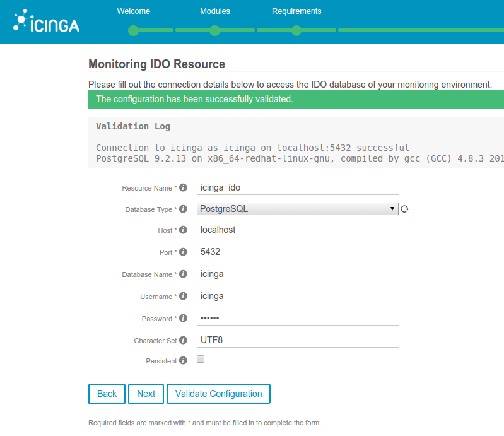
Task: Focus the Host input field
Action: [x=298, y=230]
